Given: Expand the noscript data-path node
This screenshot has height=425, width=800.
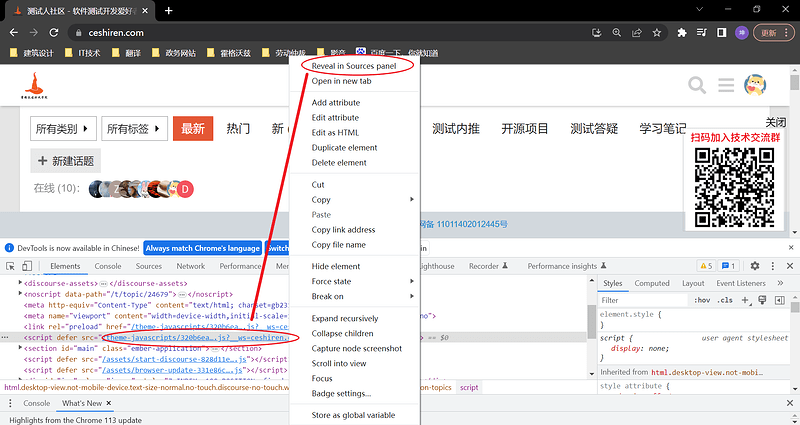Looking at the screenshot, I should point(20,294).
